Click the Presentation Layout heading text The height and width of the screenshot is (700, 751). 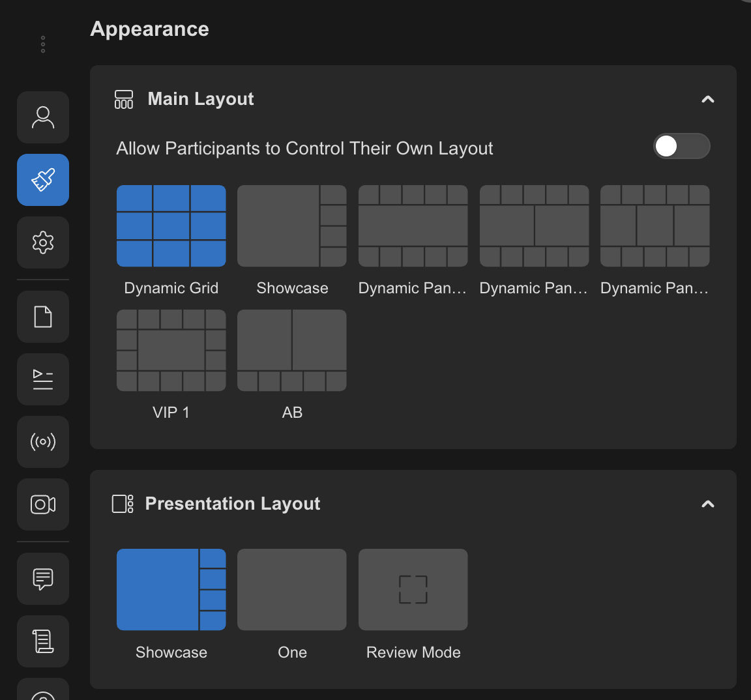(x=233, y=504)
